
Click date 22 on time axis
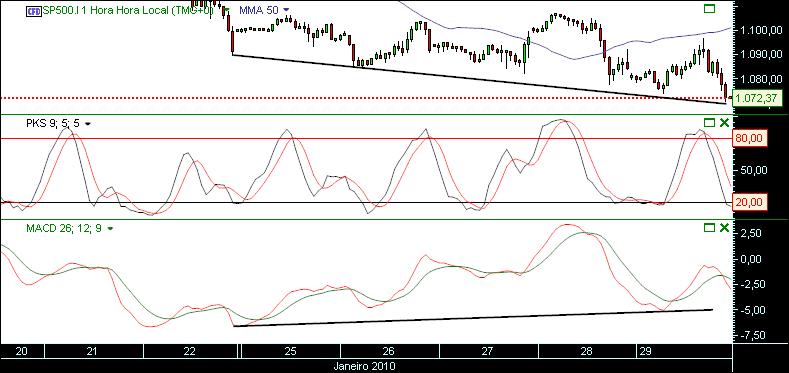point(190,351)
